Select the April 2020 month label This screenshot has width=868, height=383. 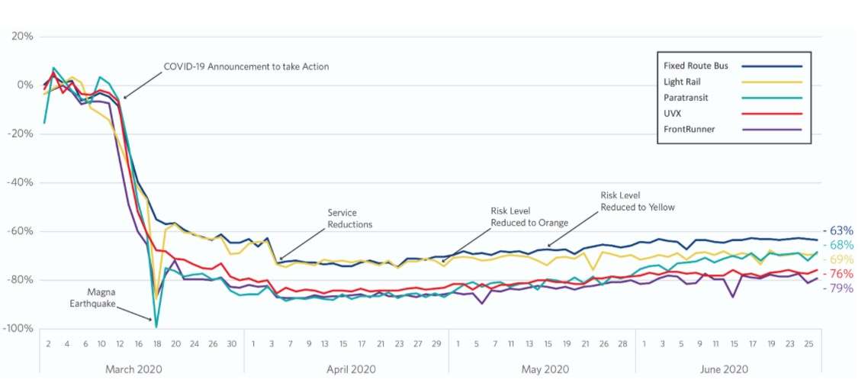[x=347, y=369]
